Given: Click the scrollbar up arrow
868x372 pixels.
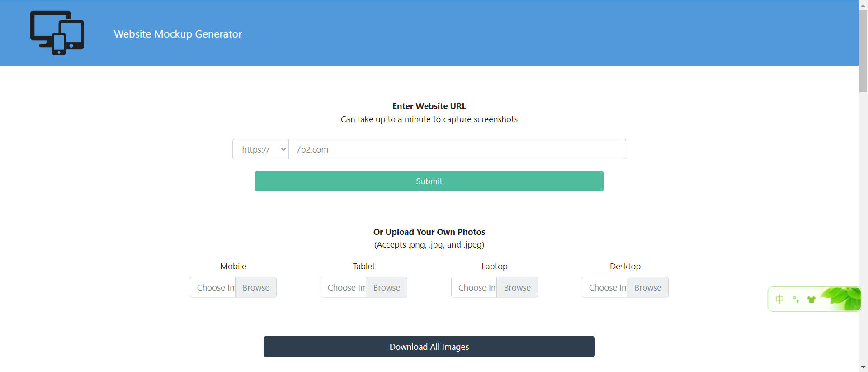Looking at the screenshot, I should (863, 5).
